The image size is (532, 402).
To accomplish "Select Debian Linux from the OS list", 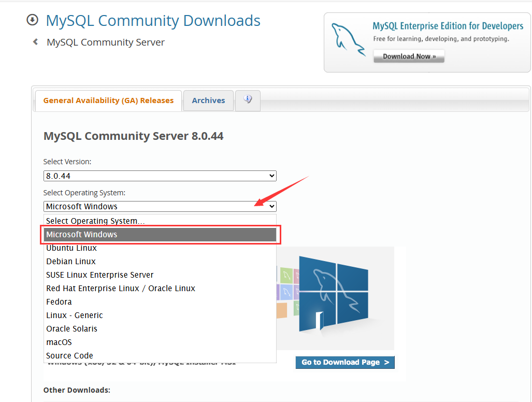I will click(x=160, y=261).
